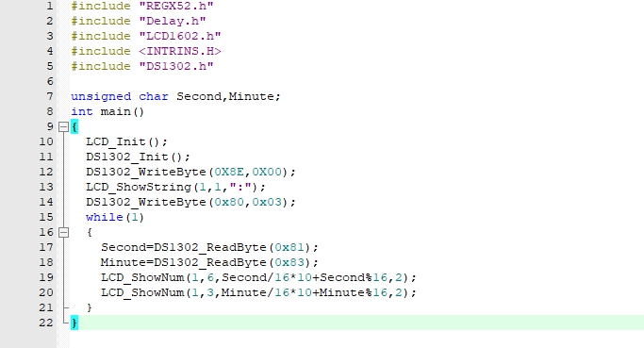Place cursor on the REGX52.h include
Viewport: 644px width, 348px height.
176,7
